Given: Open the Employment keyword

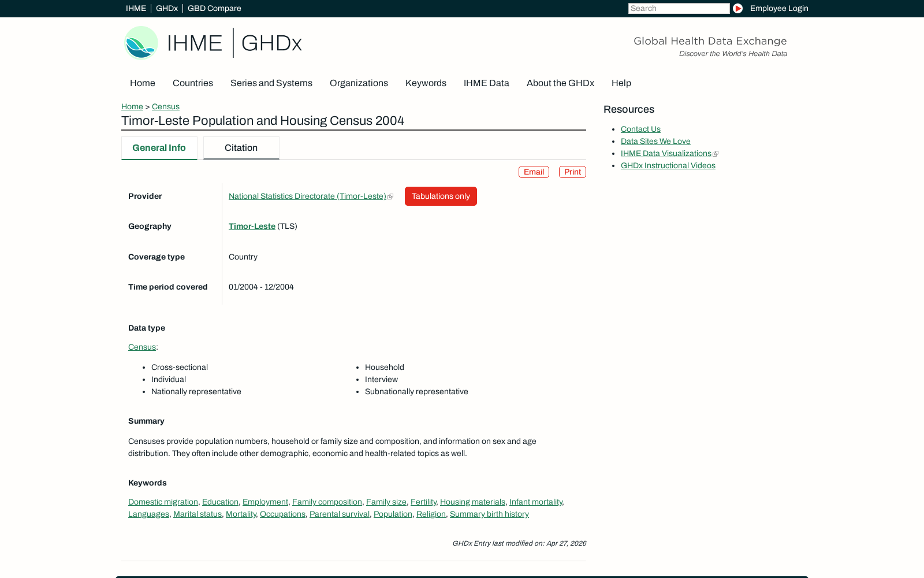Looking at the screenshot, I should 265,502.
